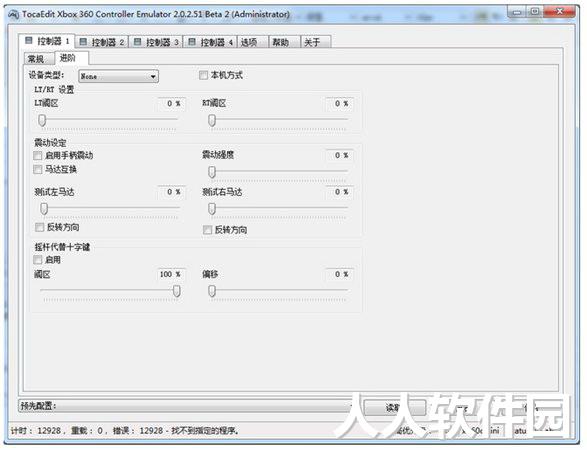Click the 测试右马达 slider thumb

pyautogui.click(x=212, y=209)
